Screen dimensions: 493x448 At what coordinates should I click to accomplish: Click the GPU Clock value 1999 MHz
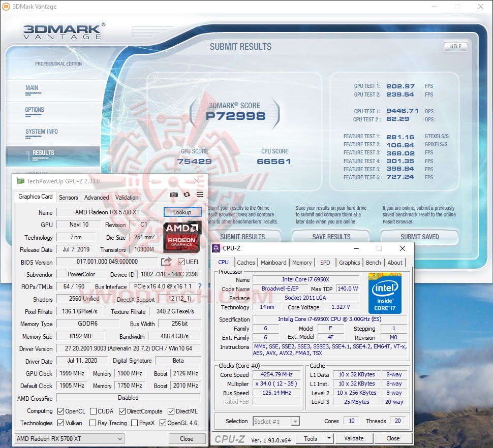point(72,373)
